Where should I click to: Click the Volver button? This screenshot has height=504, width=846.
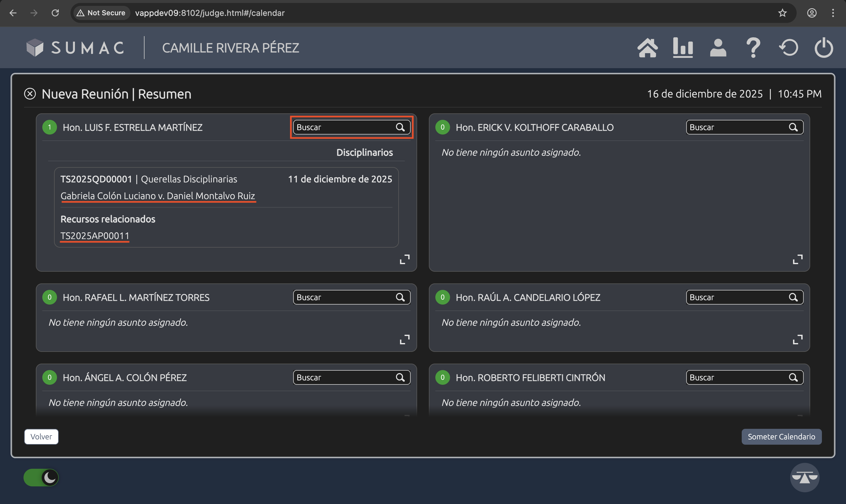click(x=41, y=436)
